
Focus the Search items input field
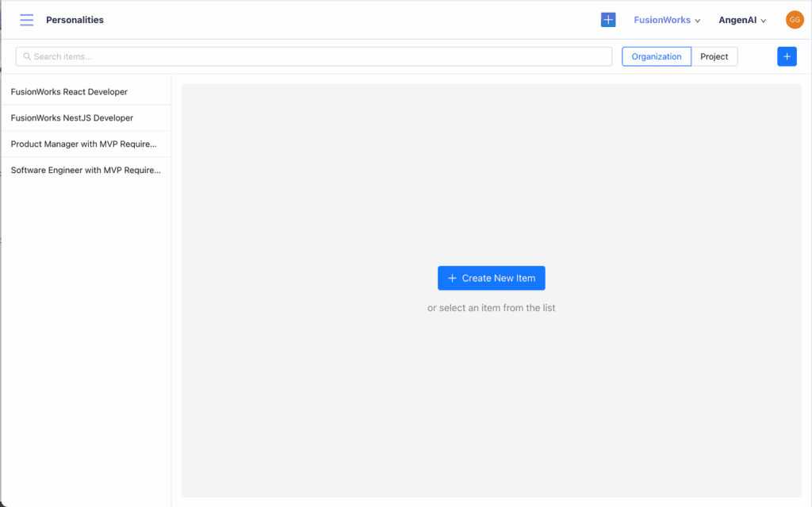pos(317,57)
